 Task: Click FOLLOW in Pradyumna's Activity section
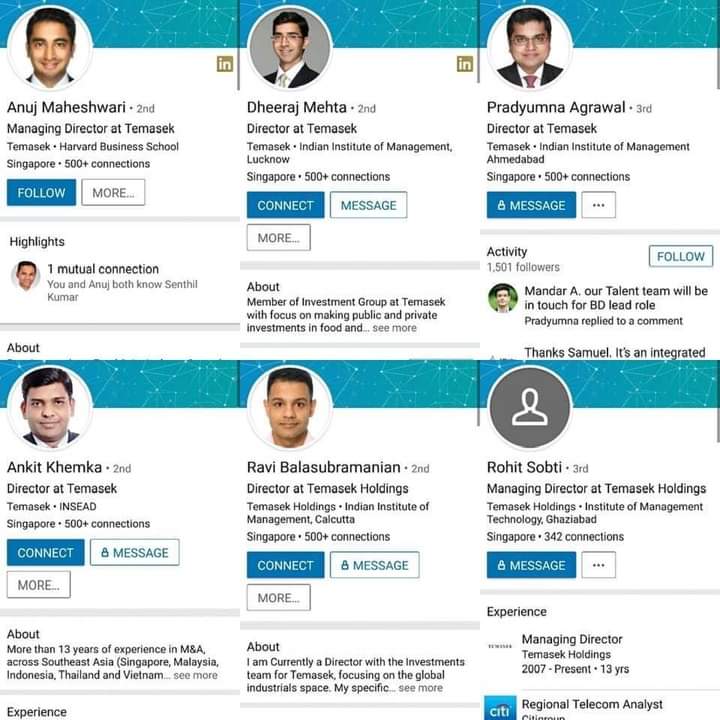[681, 256]
